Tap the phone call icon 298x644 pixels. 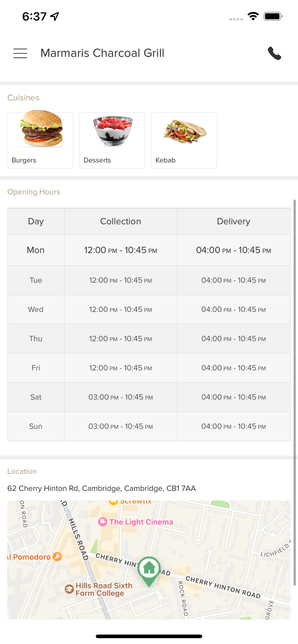(x=274, y=53)
